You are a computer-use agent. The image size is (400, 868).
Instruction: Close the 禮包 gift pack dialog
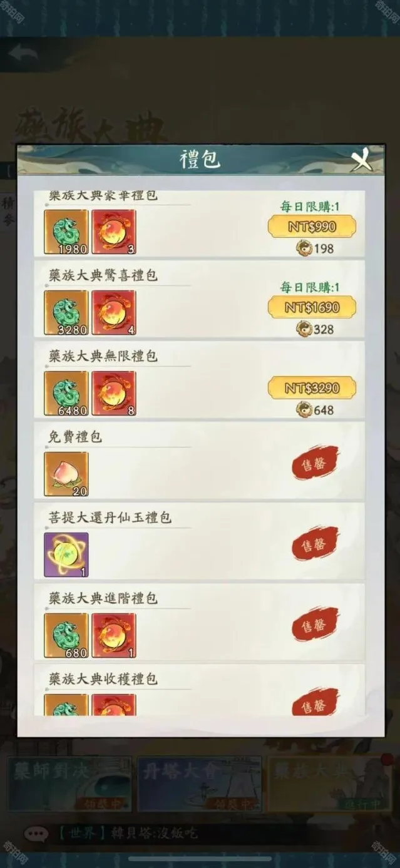(x=362, y=161)
